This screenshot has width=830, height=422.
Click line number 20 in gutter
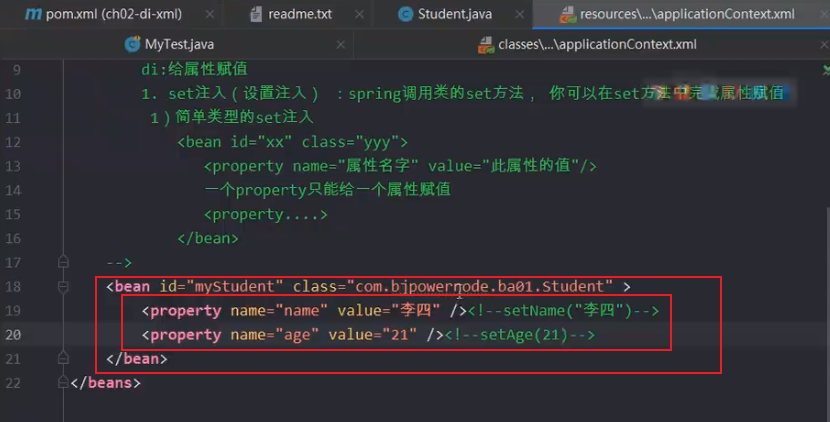(x=13, y=335)
